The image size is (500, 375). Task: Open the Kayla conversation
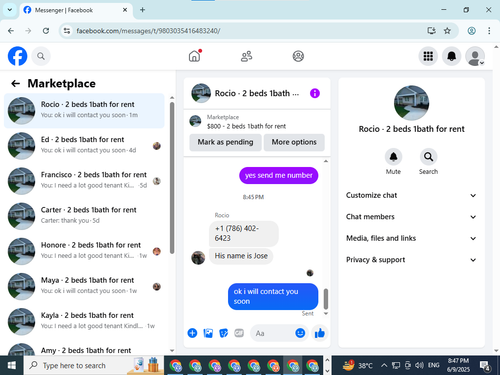(84, 322)
